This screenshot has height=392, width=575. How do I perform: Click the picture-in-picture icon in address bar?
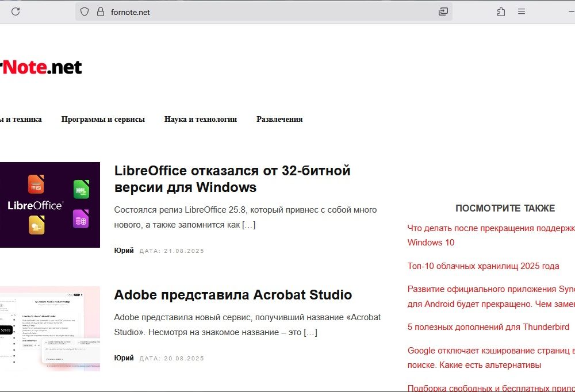tap(443, 11)
